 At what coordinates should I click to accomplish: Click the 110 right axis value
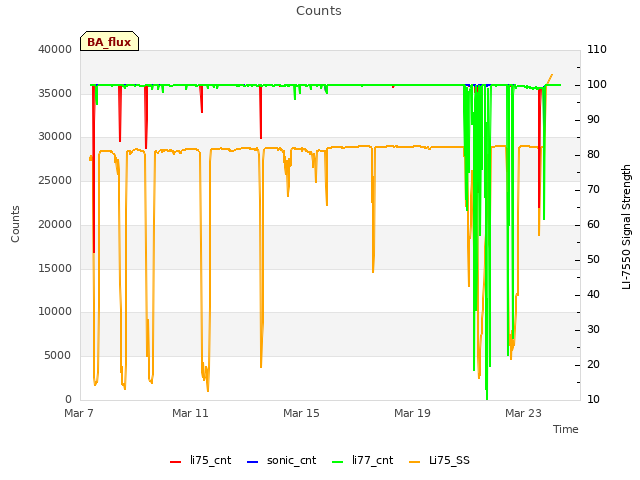click(x=597, y=49)
